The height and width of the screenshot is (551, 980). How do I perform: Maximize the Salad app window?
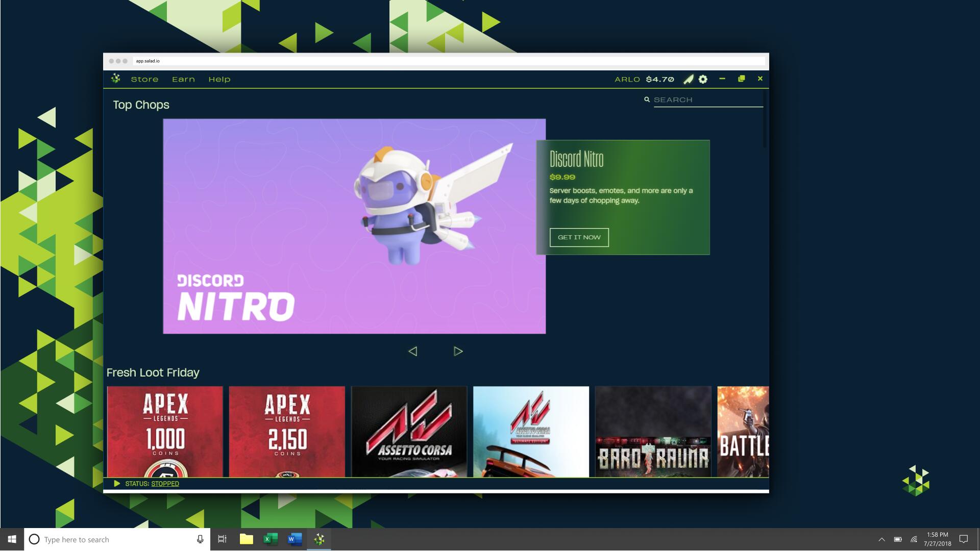pyautogui.click(x=742, y=79)
